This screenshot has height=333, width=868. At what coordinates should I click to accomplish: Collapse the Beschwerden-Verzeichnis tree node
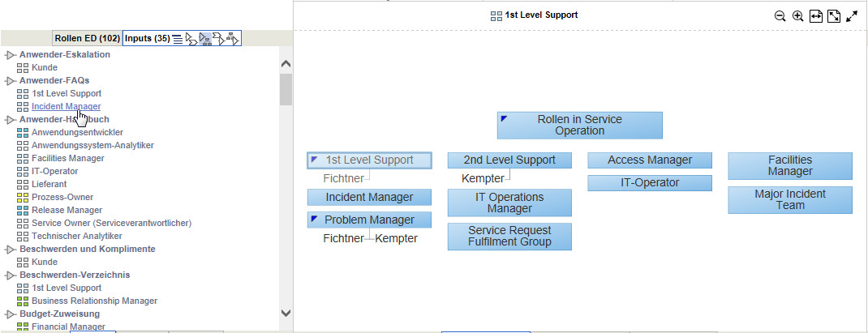click(10, 275)
